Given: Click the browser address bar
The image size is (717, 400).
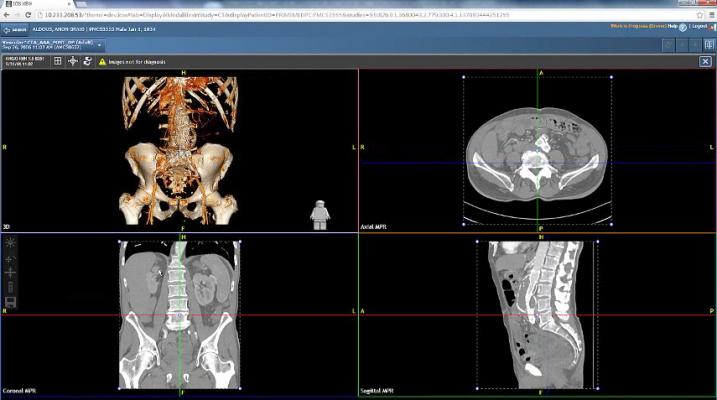Looking at the screenshot, I should point(300,14).
